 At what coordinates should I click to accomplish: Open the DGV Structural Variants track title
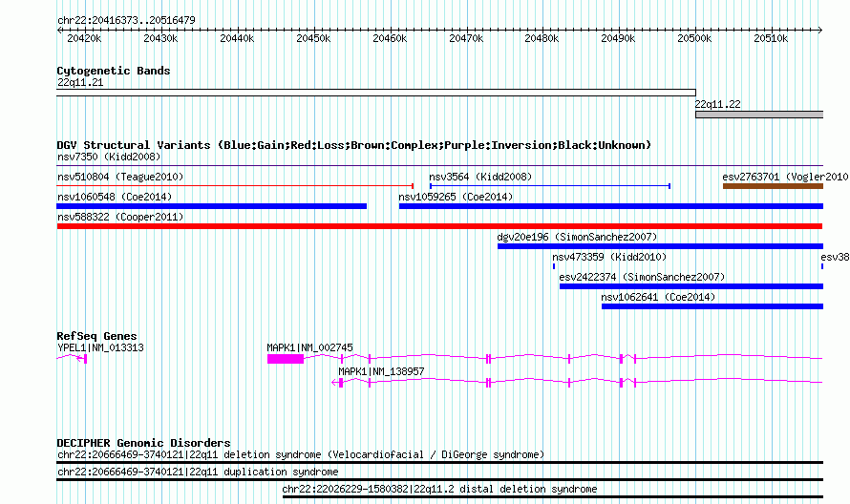pos(353,145)
